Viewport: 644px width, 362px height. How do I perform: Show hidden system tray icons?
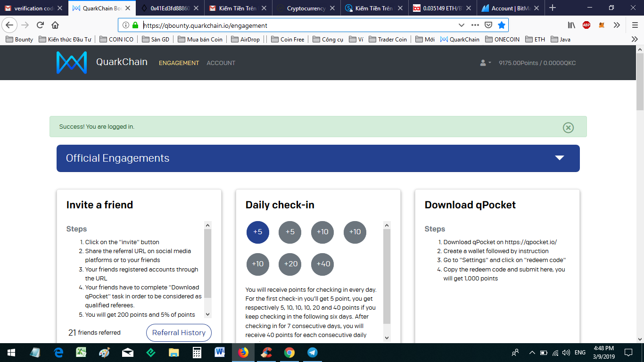click(x=532, y=353)
